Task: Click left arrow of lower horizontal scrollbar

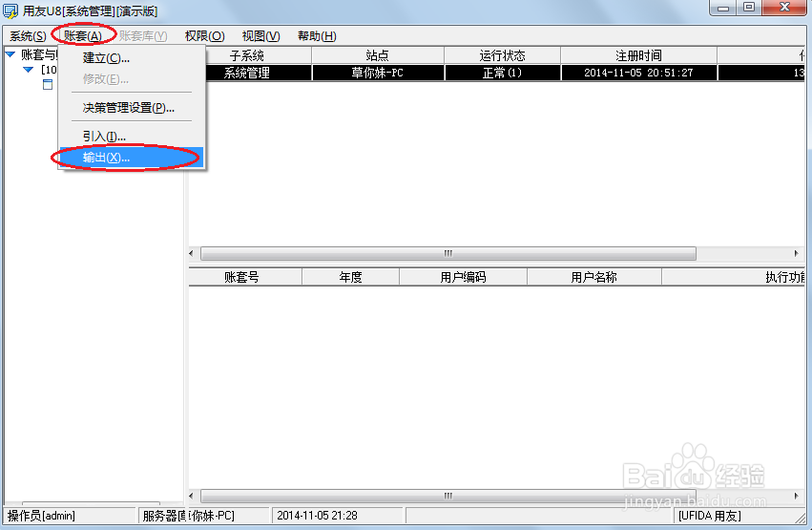Action: (x=192, y=496)
